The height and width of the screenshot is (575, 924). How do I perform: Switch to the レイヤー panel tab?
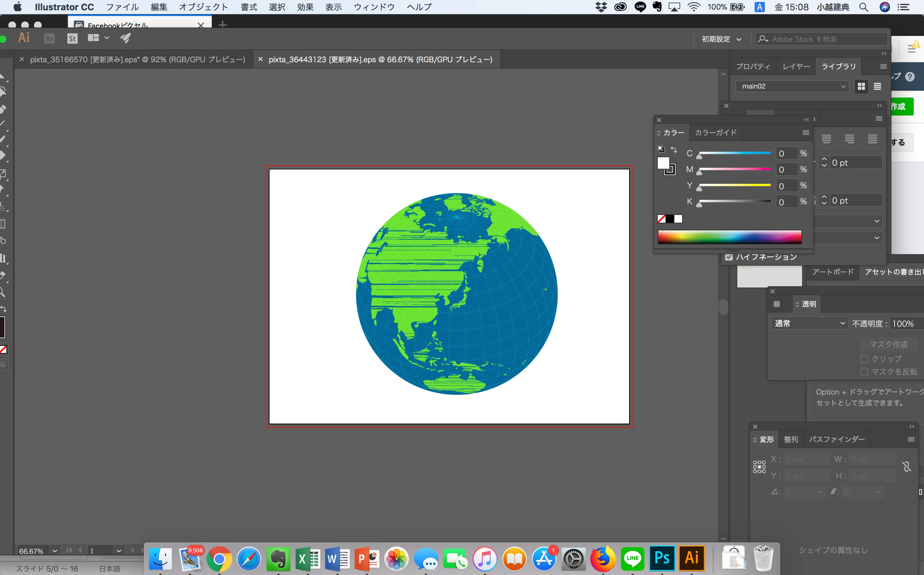point(796,66)
